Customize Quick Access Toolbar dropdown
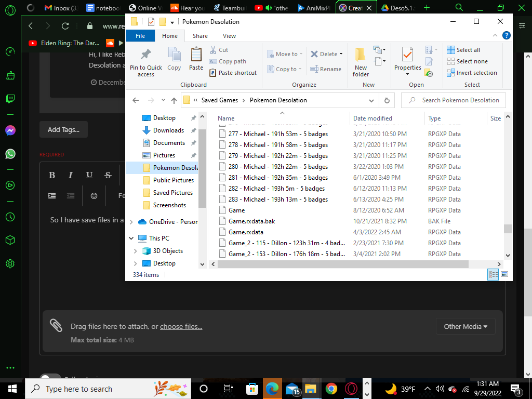532x399 pixels. click(x=172, y=22)
